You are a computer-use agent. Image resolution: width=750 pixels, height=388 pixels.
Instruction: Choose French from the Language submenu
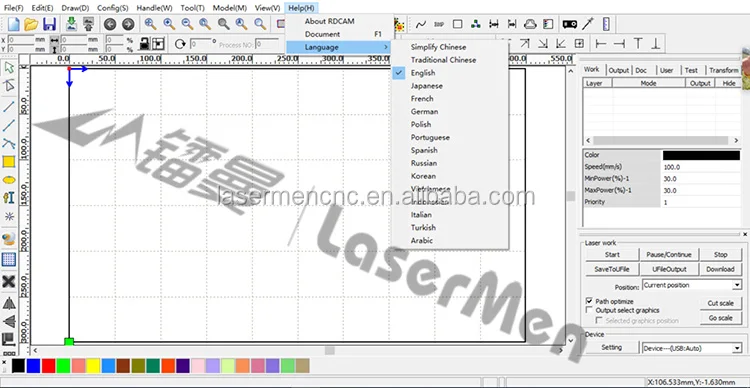coord(422,99)
